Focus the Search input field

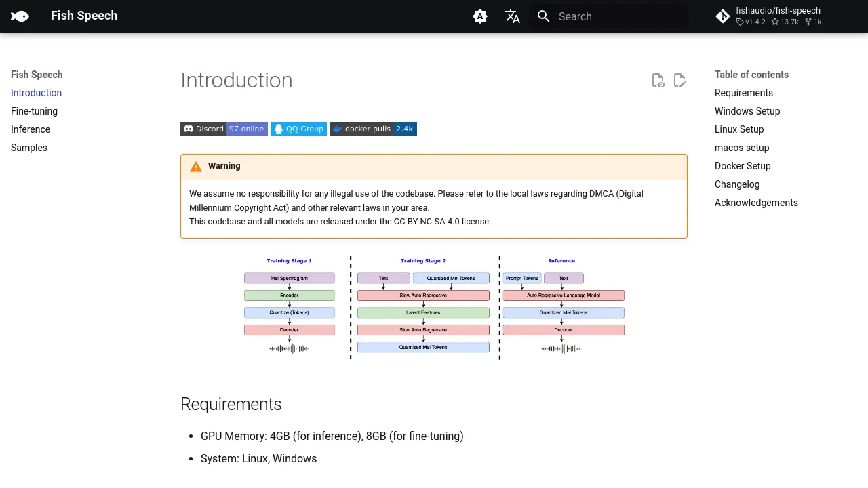tap(608, 16)
